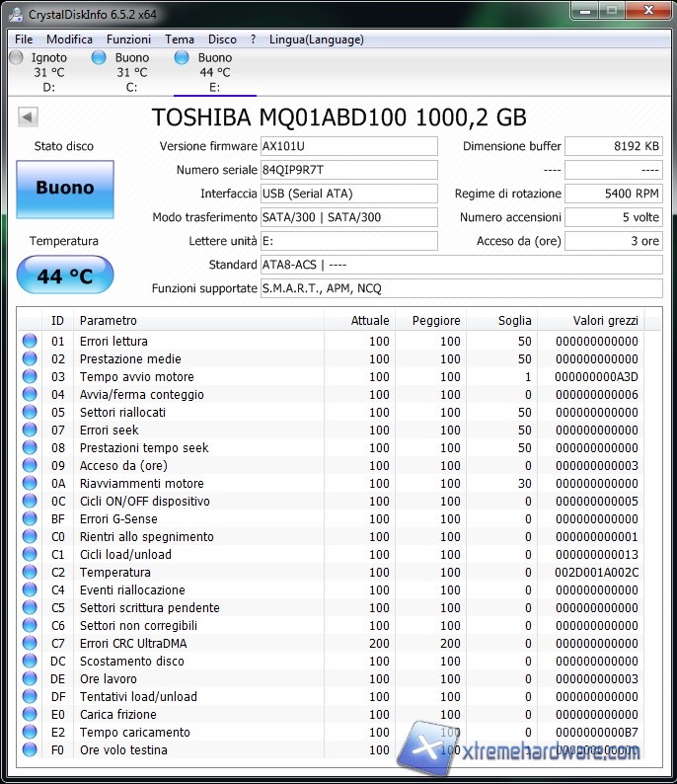The image size is (677, 784).
Task: Switch to the Buono 44 °C E: disk tab
Action: point(214,72)
